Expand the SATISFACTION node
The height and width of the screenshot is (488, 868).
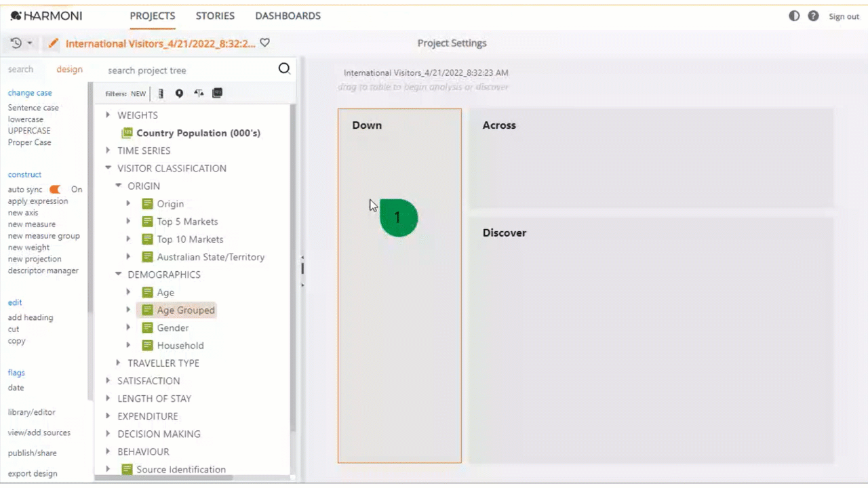[108, 381]
